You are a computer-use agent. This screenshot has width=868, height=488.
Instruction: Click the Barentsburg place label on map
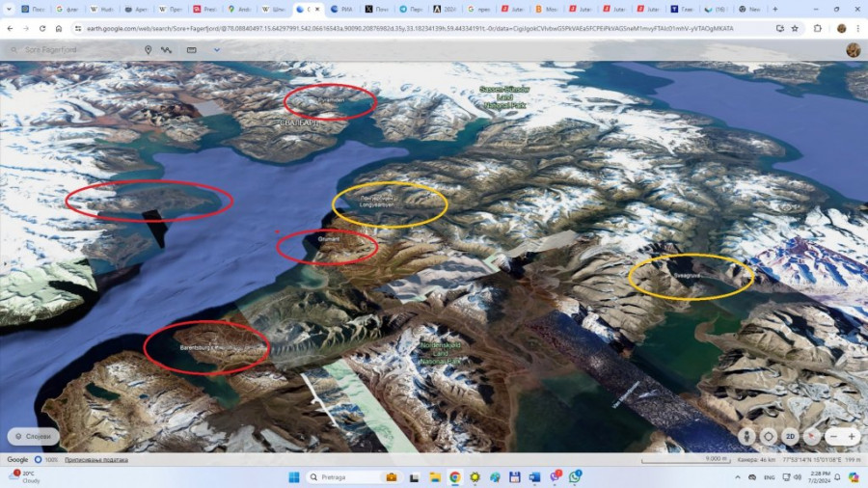203,346
